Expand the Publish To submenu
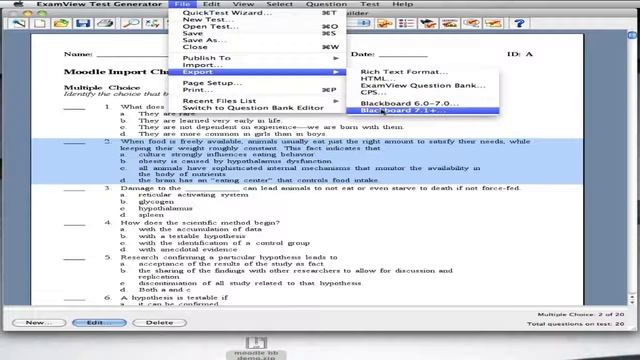This screenshot has height=360, width=640. tap(257, 58)
